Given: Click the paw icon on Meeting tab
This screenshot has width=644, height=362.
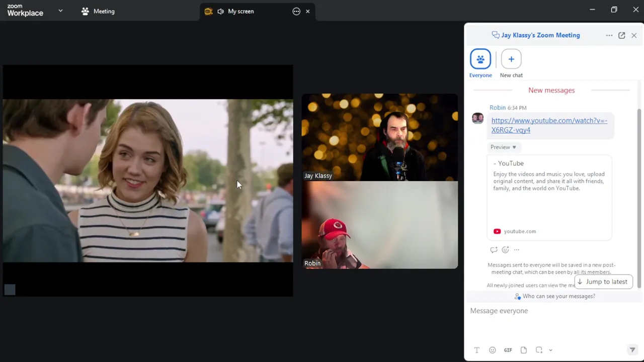Looking at the screenshot, I should pos(85,11).
